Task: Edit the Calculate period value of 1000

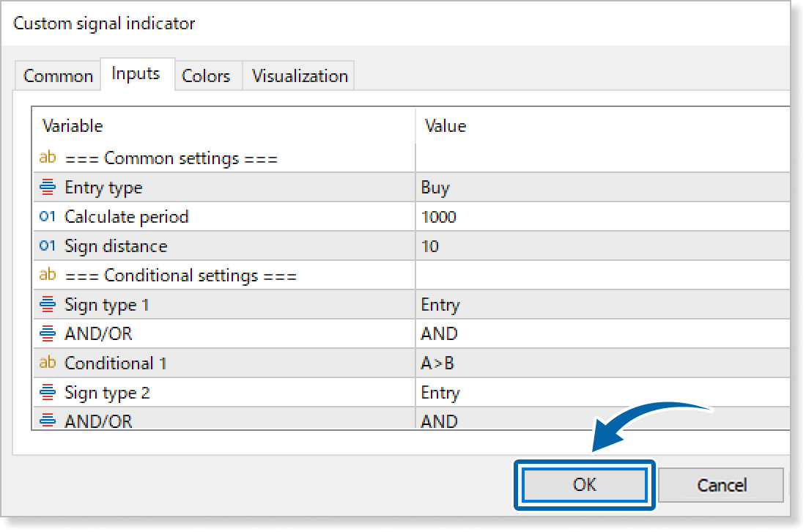Action: point(513,216)
